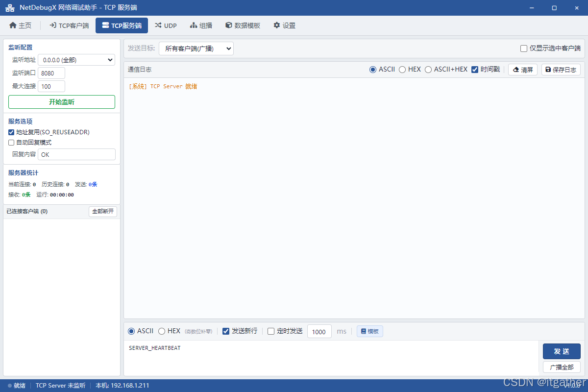Enable the 定时发送 checkbox
588x392 pixels.
(x=271, y=331)
